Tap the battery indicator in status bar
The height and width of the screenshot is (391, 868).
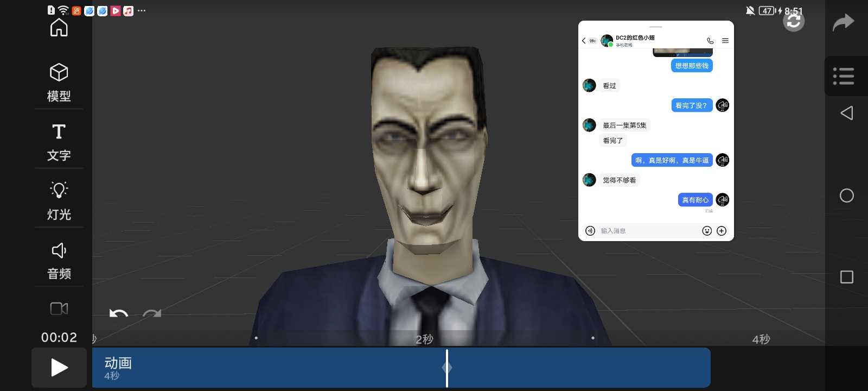pyautogui.click(x=767, y=10)
